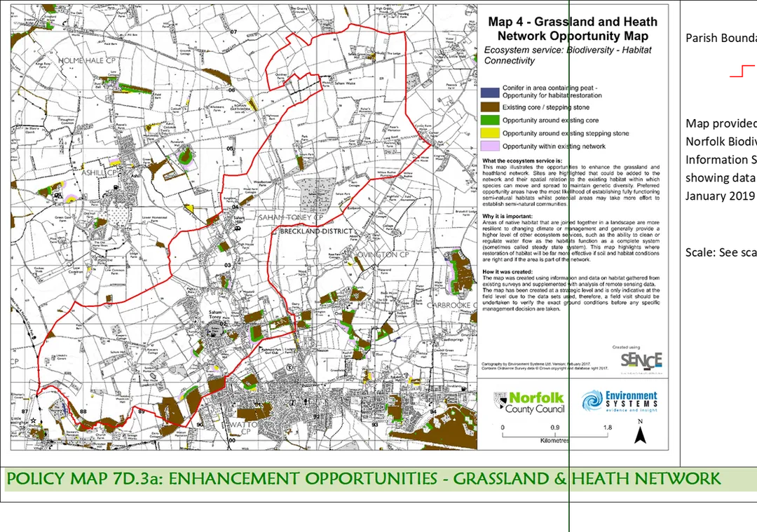Viewport: 757px width, 532px height.
Task: Click the Environment Systems logo
Action: click(x=620, y=402)
